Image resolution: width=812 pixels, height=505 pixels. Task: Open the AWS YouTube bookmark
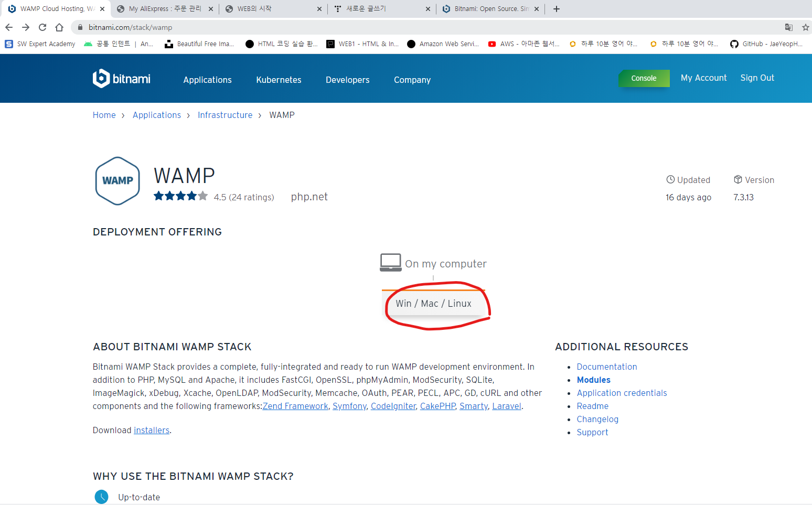coord(524,44)
